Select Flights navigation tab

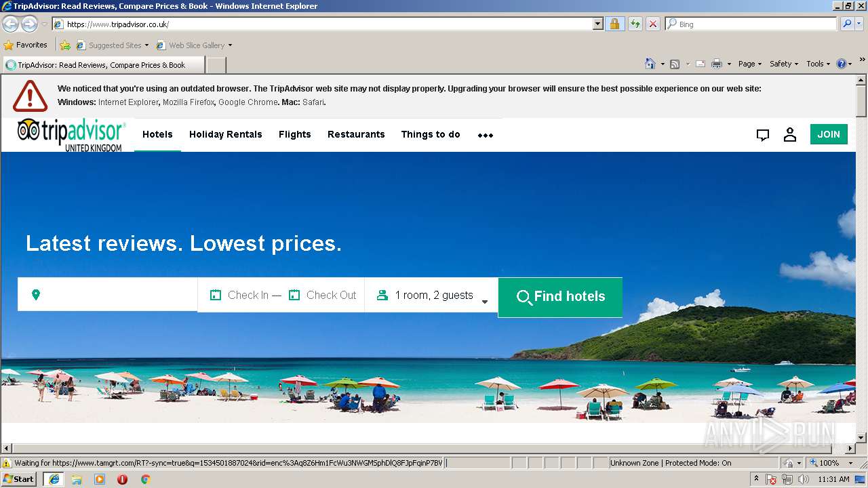click(295, 134)
